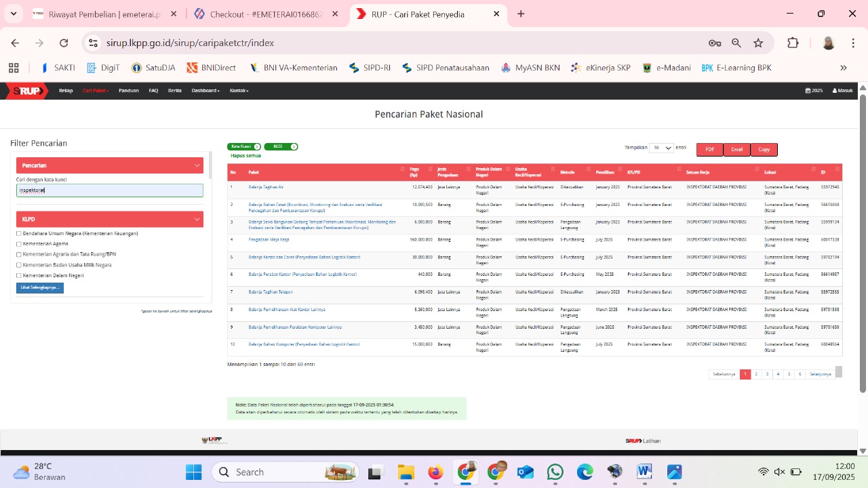Open WhatsApp from the taskbar
Screen dimensions: 868x488
tap(555, 472)
